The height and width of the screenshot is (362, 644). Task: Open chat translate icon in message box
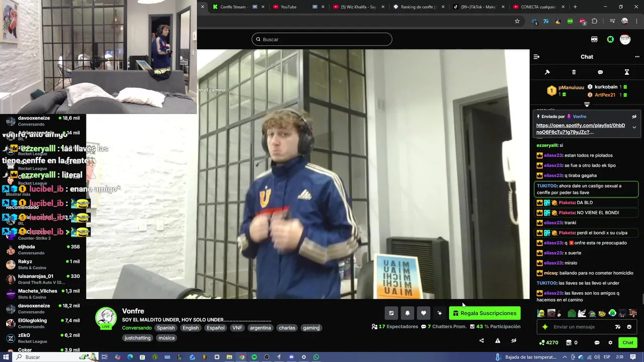click(x=618, y=327)
